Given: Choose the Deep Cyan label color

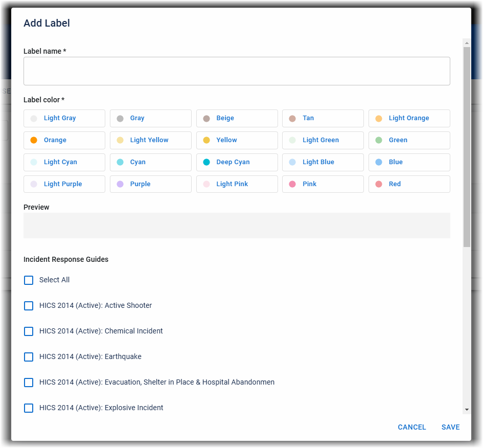Looking at the screenshot, I should pos(237,162).
